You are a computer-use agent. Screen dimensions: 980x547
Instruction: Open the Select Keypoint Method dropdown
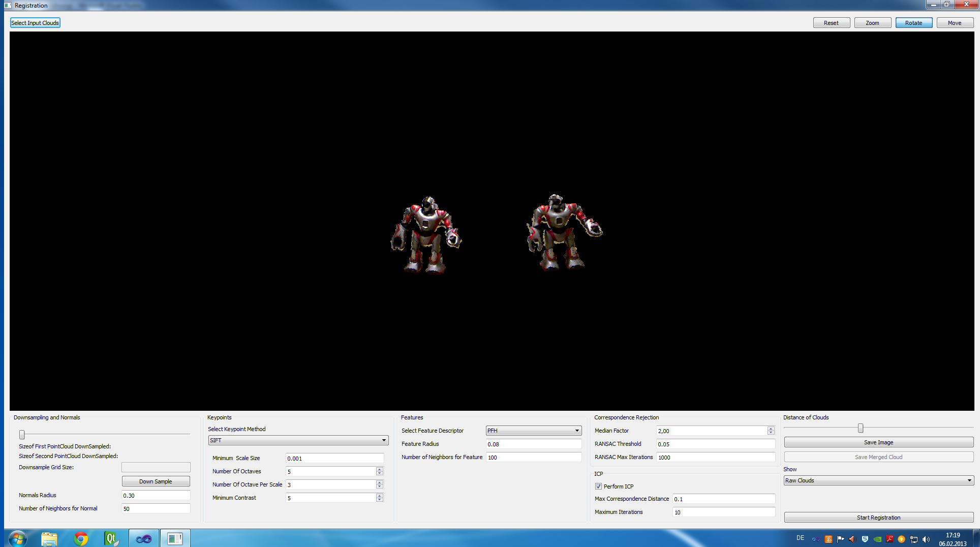pos(298,440)
